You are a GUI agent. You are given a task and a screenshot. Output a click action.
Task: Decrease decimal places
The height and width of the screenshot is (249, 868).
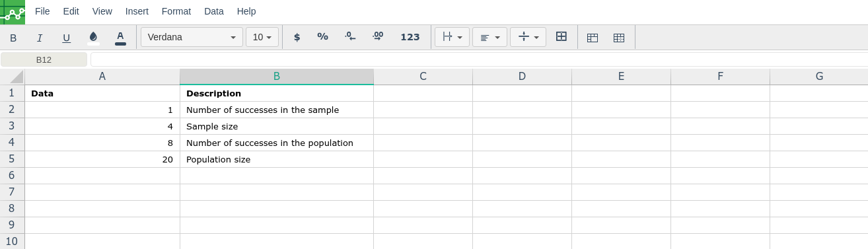point(351,37)
